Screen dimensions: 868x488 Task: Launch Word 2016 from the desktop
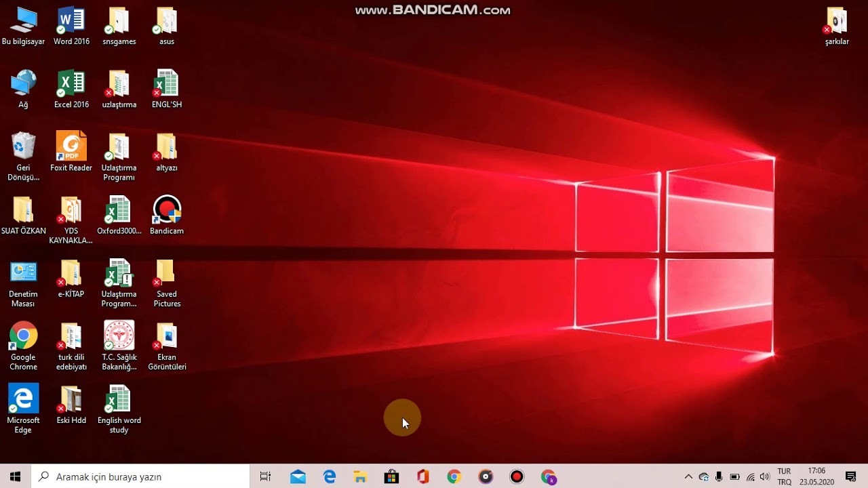[x=71, y=26]
